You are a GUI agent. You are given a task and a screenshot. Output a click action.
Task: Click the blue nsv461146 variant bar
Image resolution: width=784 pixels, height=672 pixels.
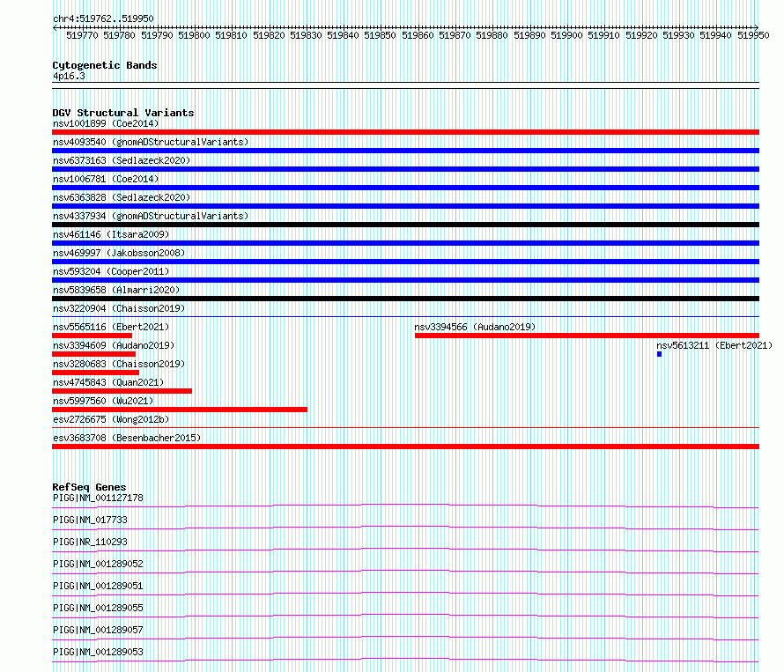[405, 243]
